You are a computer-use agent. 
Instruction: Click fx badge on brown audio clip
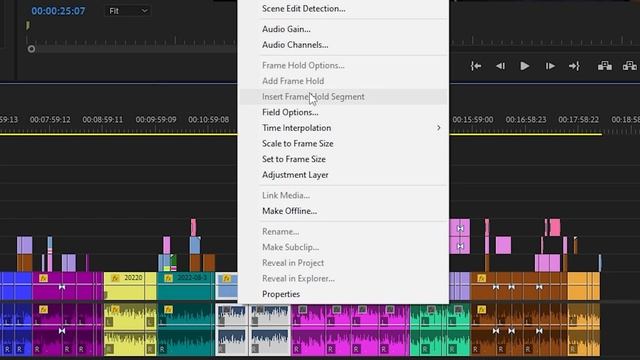(482, 310)
